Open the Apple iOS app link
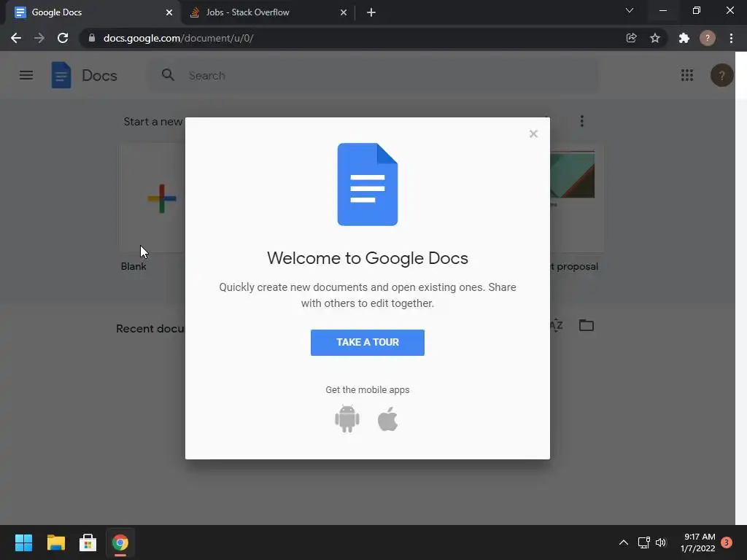 388,419
